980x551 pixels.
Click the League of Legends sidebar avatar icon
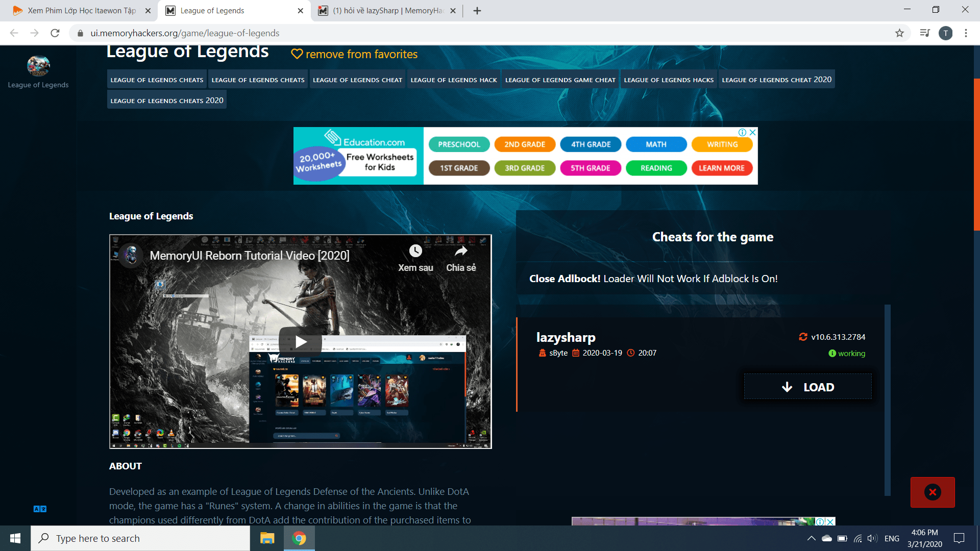coord(38,66)
